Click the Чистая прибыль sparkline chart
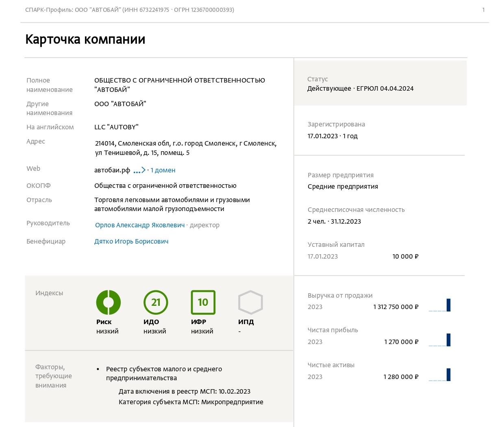The width and height of the screenshot is (504, 427). coord(439,340)
